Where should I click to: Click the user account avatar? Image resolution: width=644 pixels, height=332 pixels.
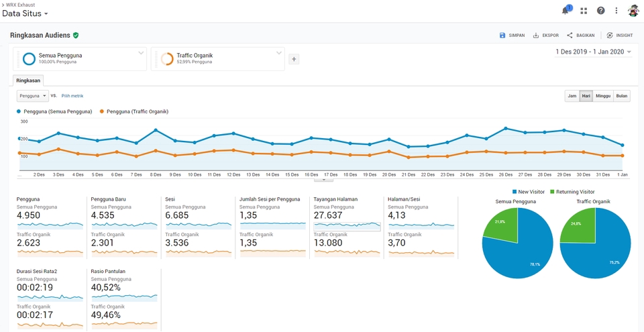tap(633, 11)
